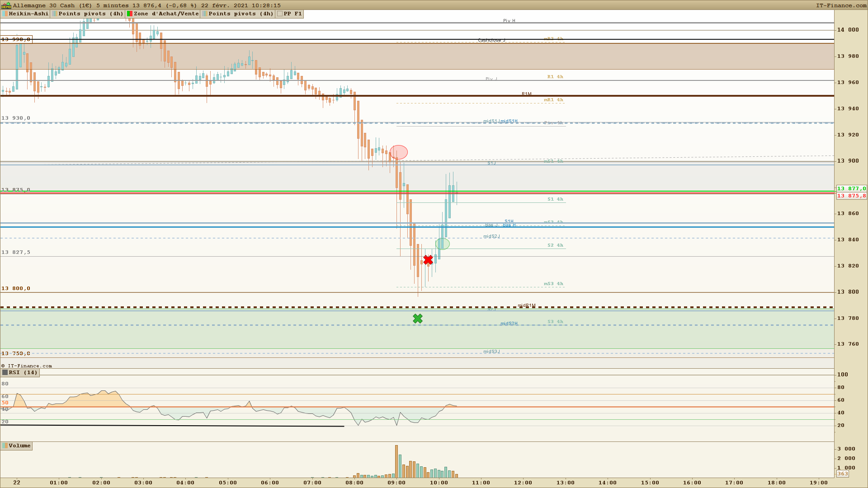Click the red circle marker above S1J line
The image size is (868, 488).
pyautogui.click(x=399, y=152)
